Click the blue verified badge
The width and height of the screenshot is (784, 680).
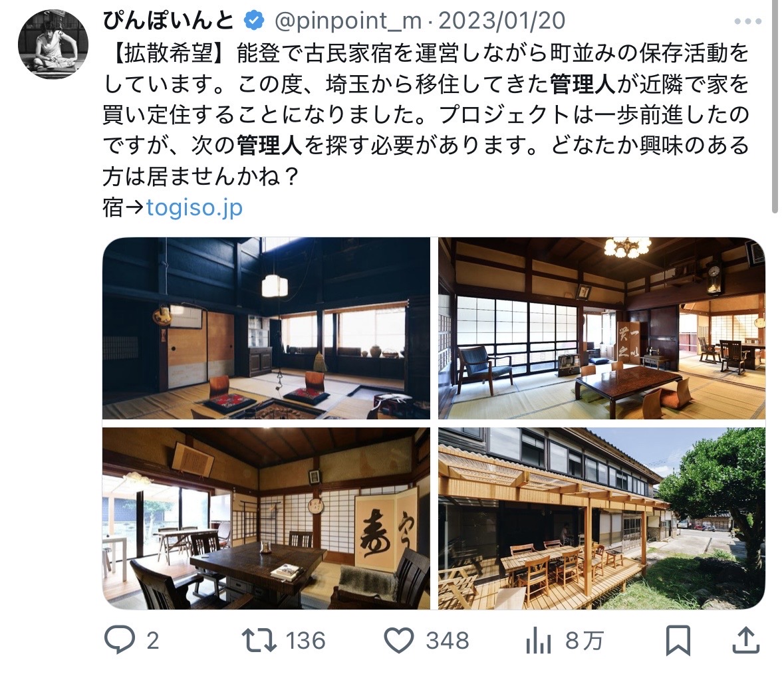click(x=254, y=21)
